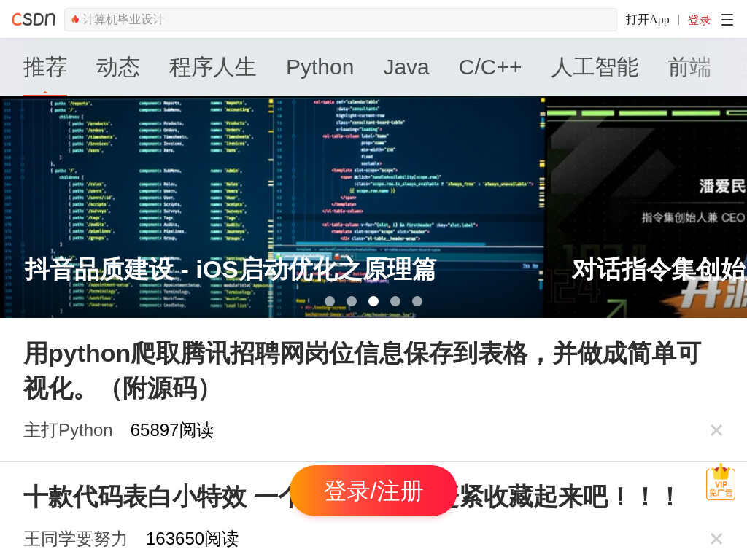Click the red 登录 link in header
Screen dimensions: 747x560
coord(699,20)
